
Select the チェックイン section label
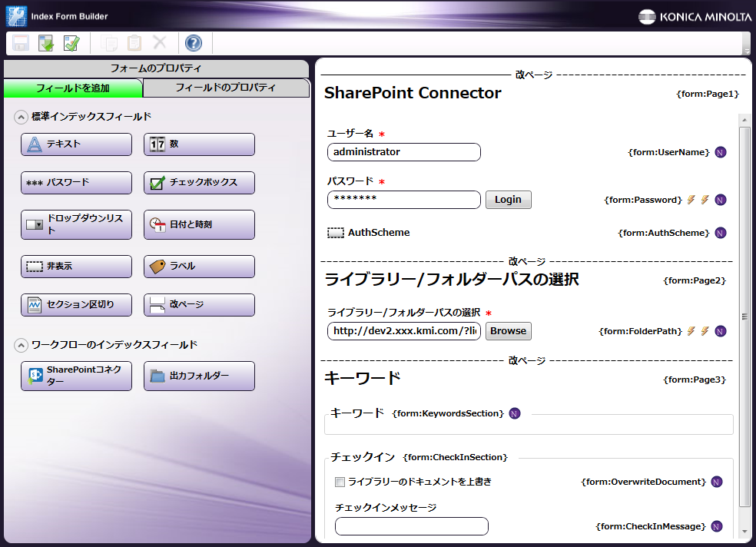363,457
